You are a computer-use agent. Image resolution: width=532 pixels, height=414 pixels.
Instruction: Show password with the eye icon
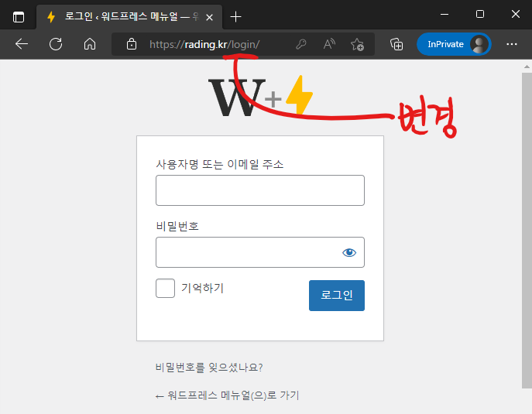[x=349, y=252]
